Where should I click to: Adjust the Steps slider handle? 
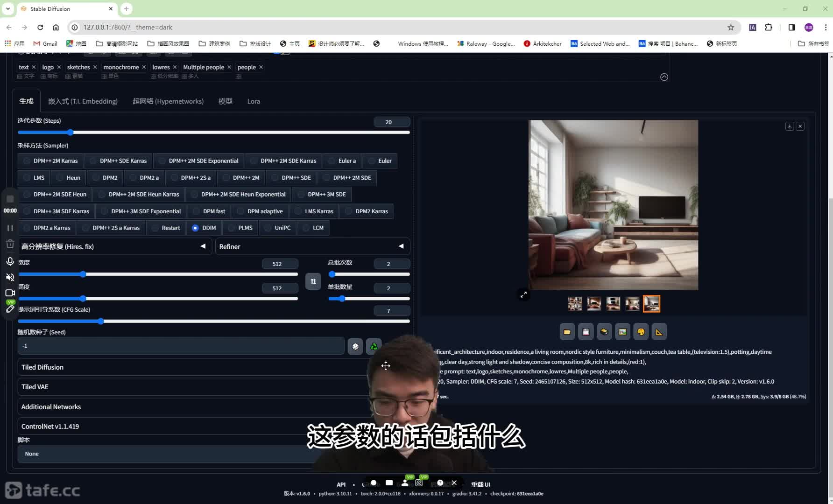tap(70, 133)
